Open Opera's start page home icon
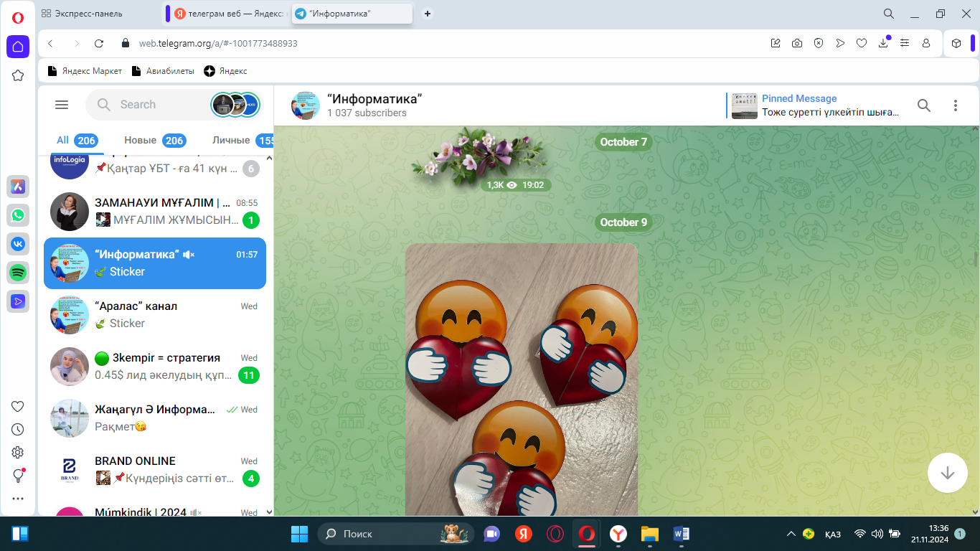 pos(18,47)
